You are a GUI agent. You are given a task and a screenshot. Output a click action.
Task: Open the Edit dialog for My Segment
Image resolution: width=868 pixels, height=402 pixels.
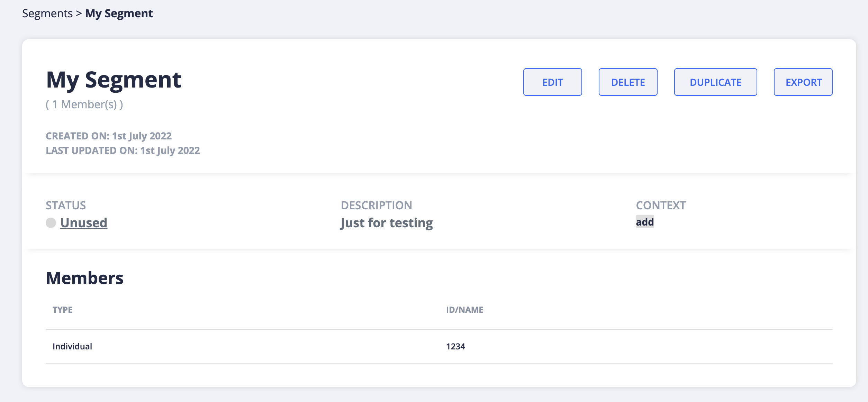pos(552,82)
